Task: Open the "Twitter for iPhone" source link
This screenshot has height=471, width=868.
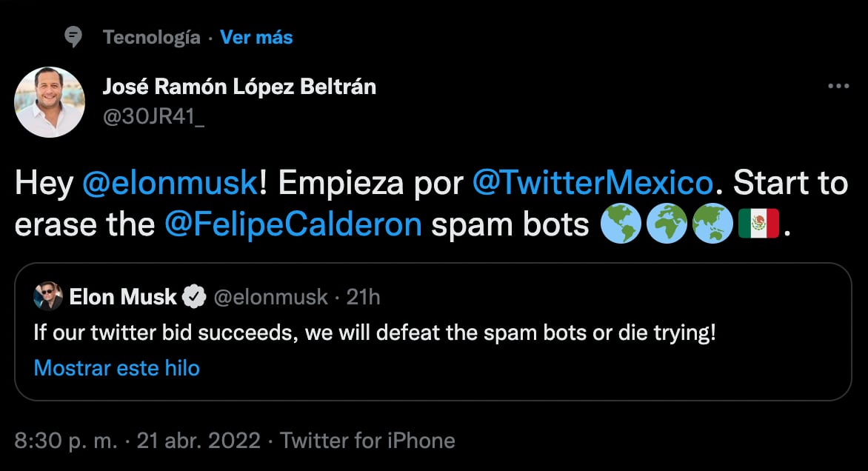Action: pos(367,441)
